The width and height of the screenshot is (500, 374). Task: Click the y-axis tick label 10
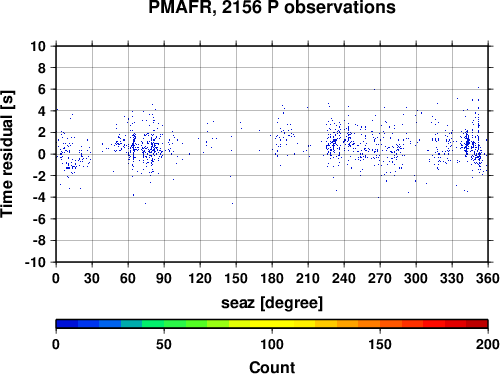pyautogui.click(x=38, y=46)
